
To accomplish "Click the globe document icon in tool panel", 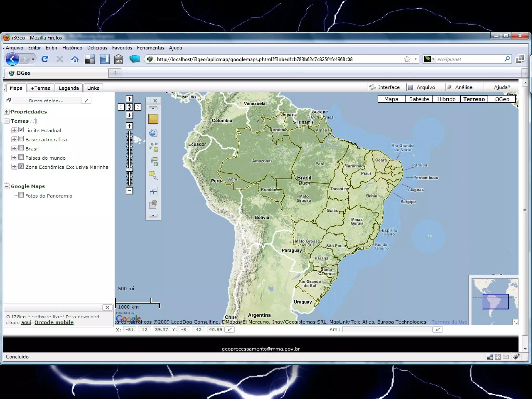I will (x=153, y=133).
